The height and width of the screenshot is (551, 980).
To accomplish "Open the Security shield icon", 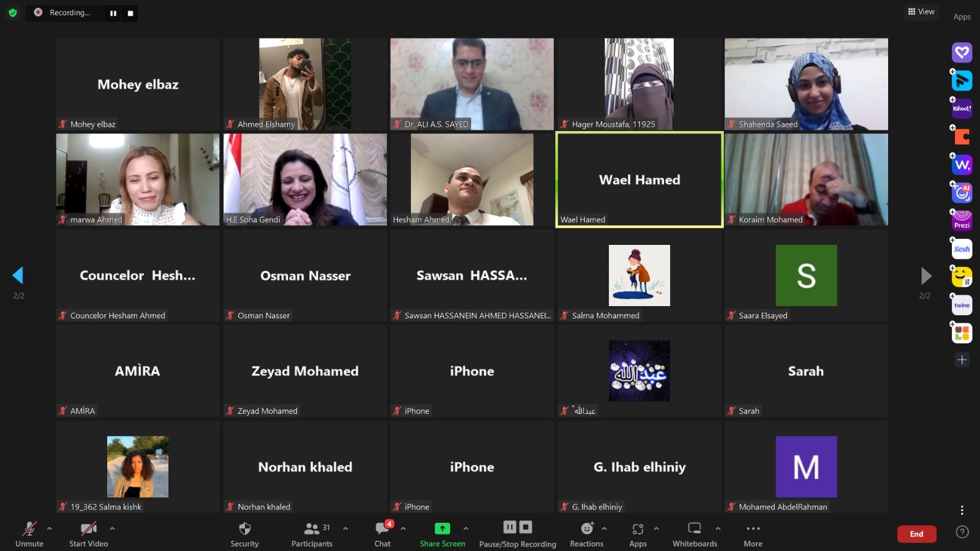I will pos(244,529).
